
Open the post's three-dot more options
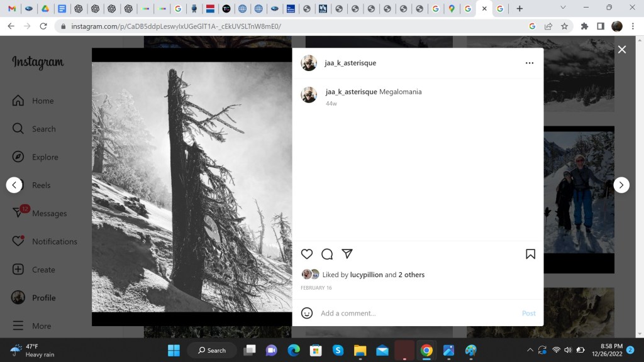pyautogui.click(x=530, y=63)
